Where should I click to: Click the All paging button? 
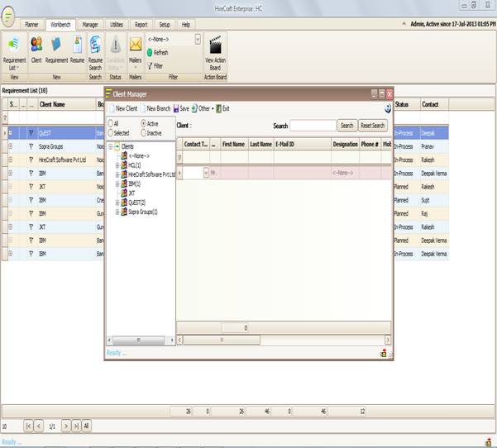tap(86, 427)
